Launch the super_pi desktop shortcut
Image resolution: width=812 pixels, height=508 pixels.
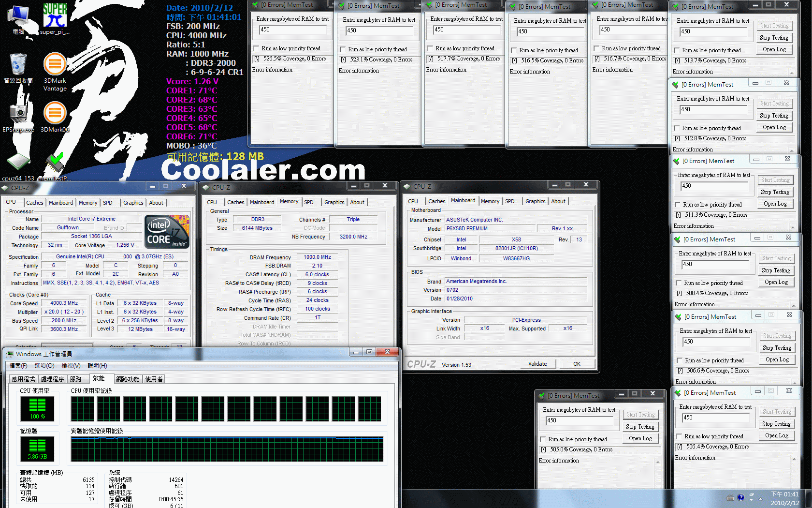(55, 19)
